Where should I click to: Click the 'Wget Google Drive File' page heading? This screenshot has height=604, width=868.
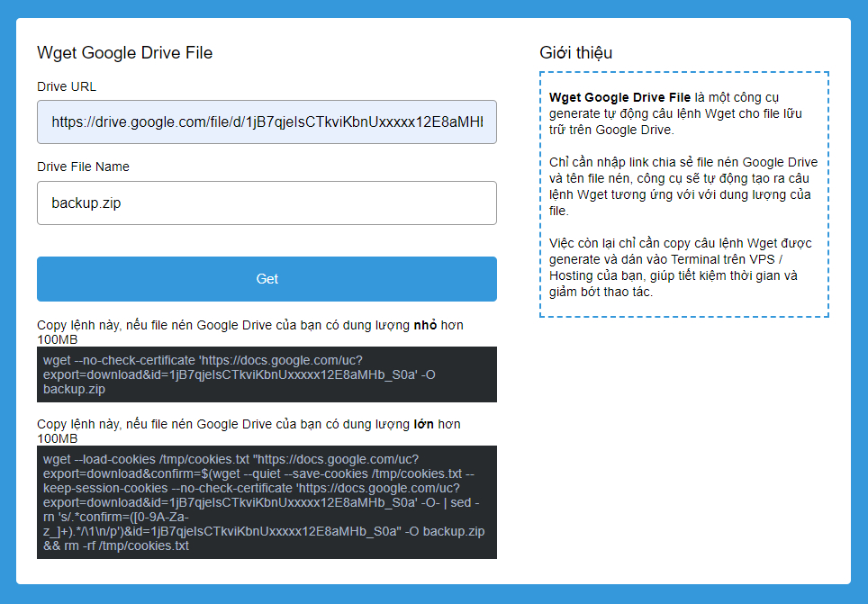(125, 52)
